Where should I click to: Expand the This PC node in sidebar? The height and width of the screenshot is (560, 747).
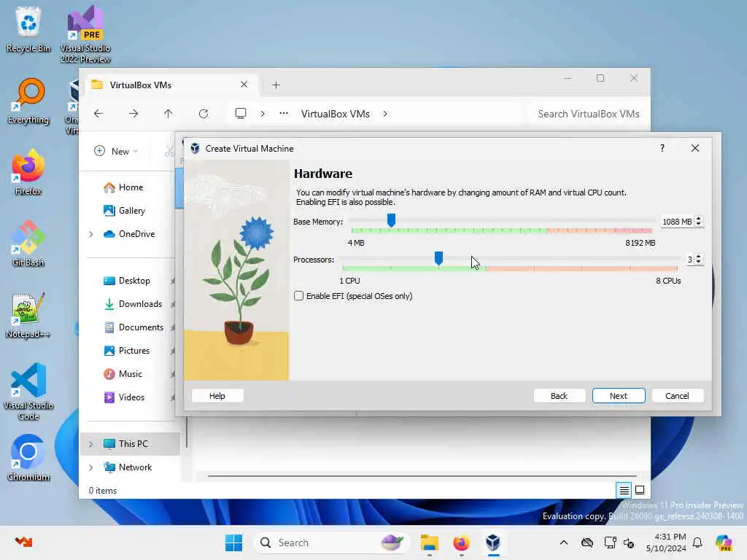pos(91,444)
